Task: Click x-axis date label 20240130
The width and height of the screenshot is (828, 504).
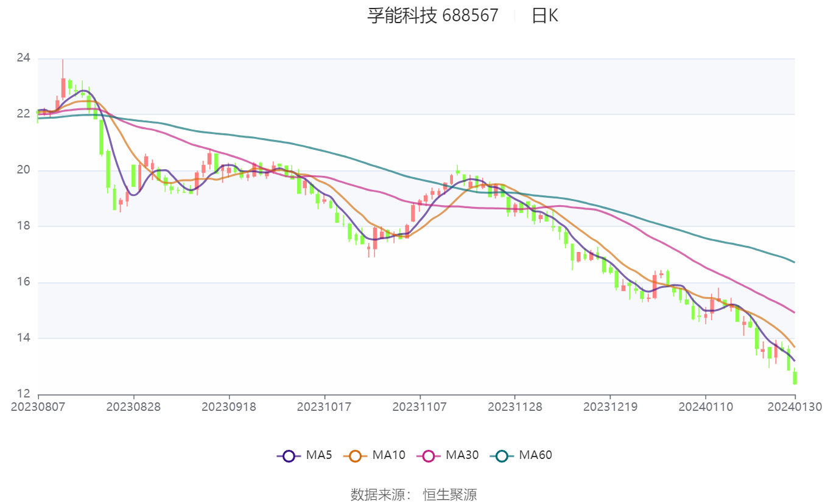Action: pyautogui.click(x=795, y=406)
